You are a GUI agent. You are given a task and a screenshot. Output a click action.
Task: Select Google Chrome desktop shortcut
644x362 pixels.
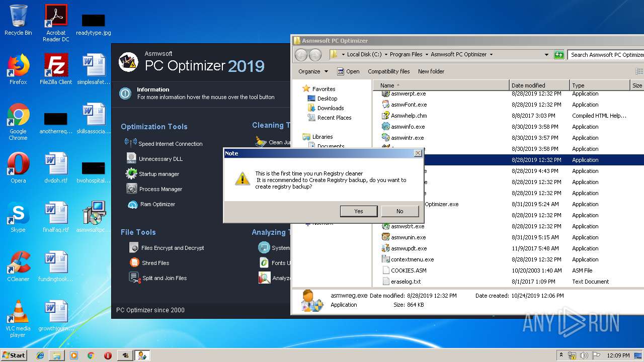point(18,122)
